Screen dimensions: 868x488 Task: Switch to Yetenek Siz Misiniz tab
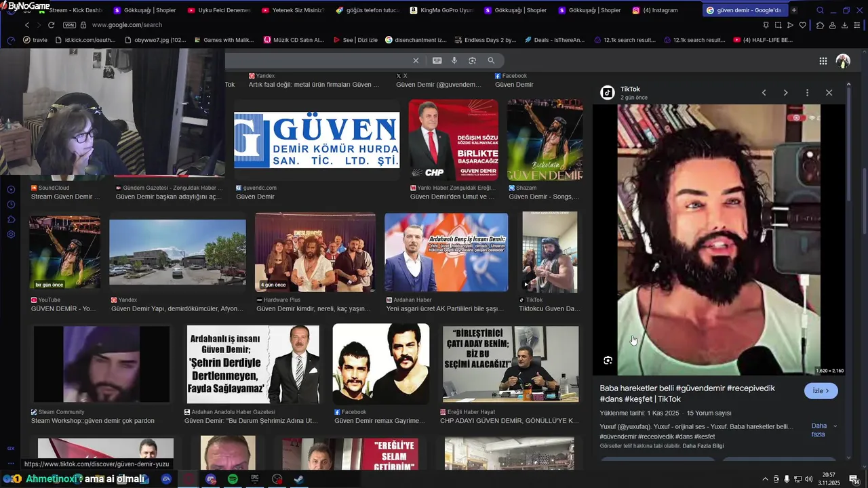tap(293, 10)
